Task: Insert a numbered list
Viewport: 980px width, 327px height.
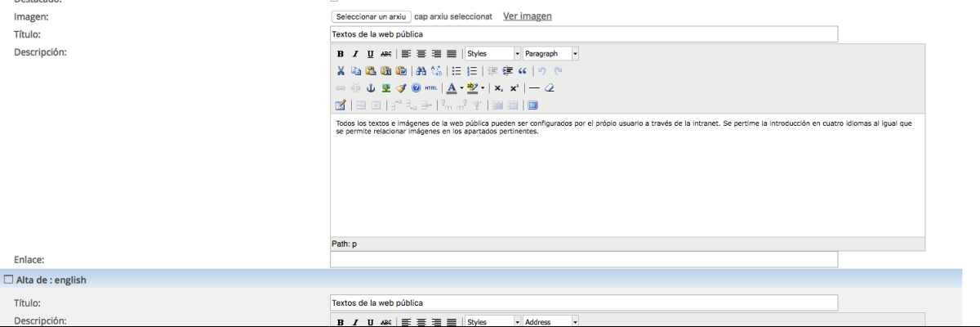Action: pyautogui.click(x=472, y=71)
